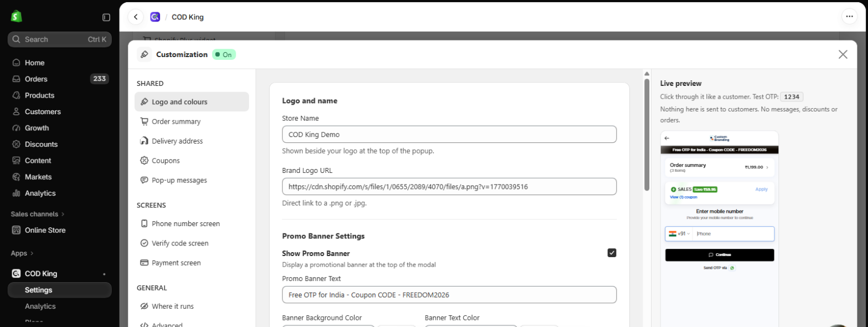Expand Order summary chevron in live preview
This screenshot has height=327, width=868.
tap(767, 167)
